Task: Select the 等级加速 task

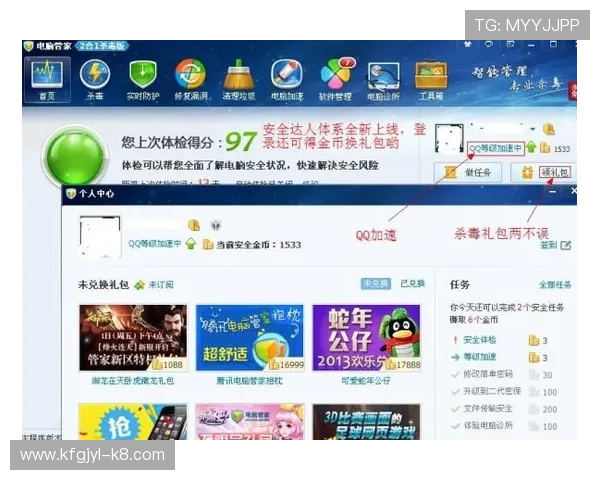Action: tap(479, 357)
